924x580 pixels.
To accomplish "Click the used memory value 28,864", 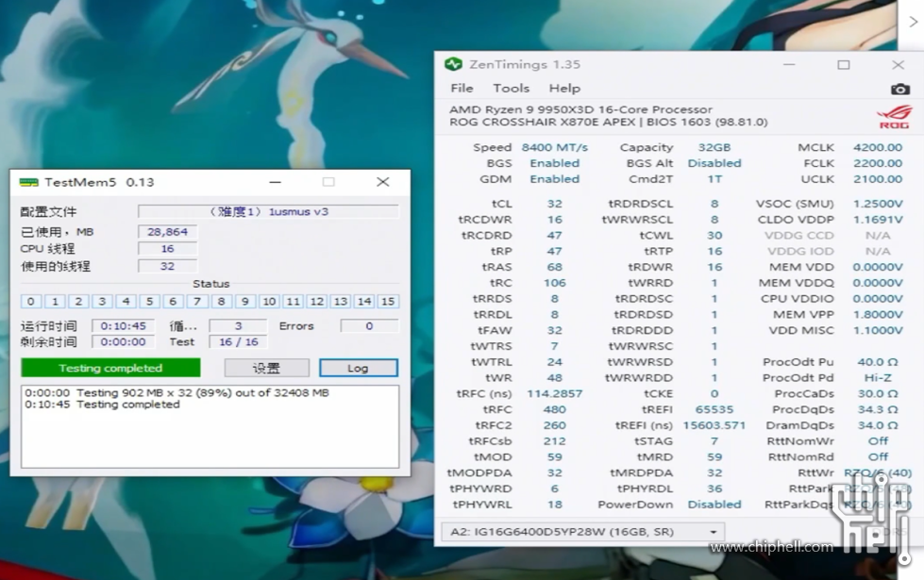I will click(x=167, y=232).
